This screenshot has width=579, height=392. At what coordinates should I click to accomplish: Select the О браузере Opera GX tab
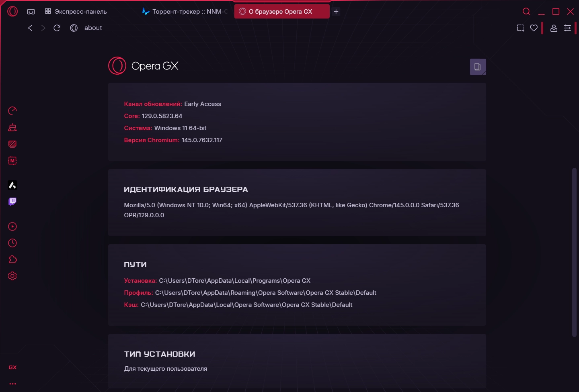click(282, 12)
